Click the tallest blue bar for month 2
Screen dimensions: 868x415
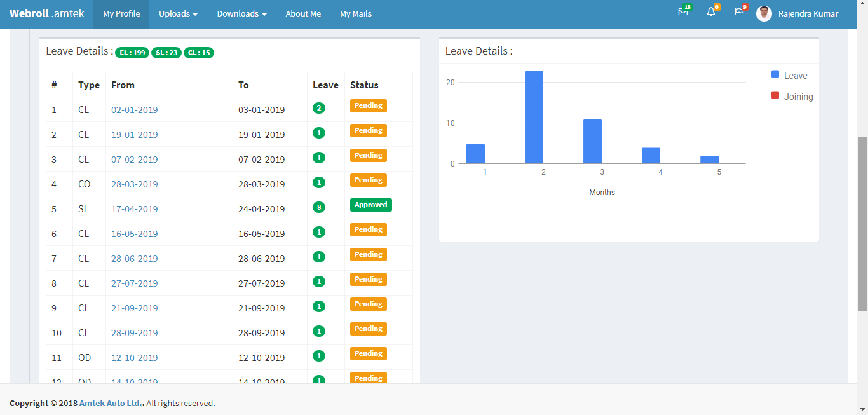click(x=534, y=117)
